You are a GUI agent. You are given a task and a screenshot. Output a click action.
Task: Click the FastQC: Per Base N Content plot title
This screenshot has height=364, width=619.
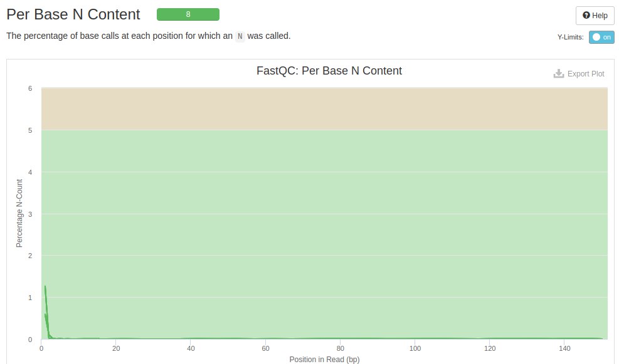(x=329, y=71)
